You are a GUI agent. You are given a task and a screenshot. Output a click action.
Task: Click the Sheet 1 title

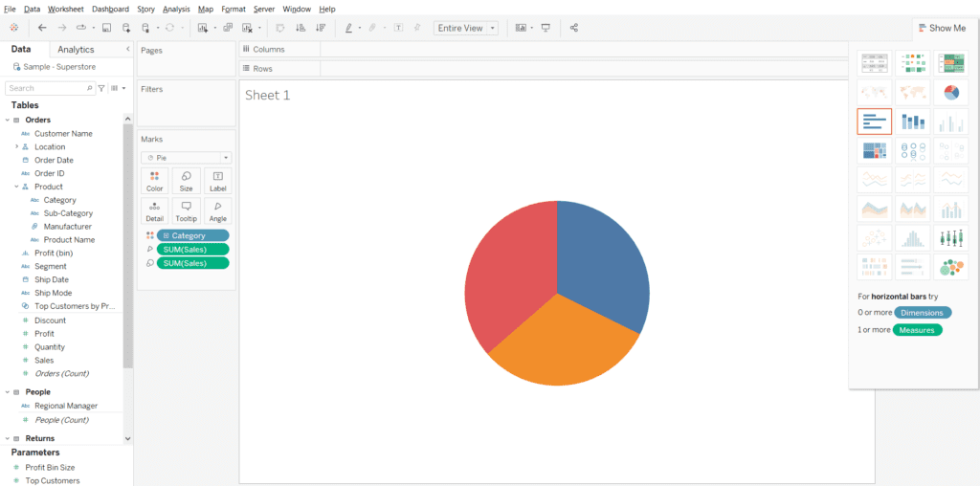pyautogui.click(x=268, y=95)
